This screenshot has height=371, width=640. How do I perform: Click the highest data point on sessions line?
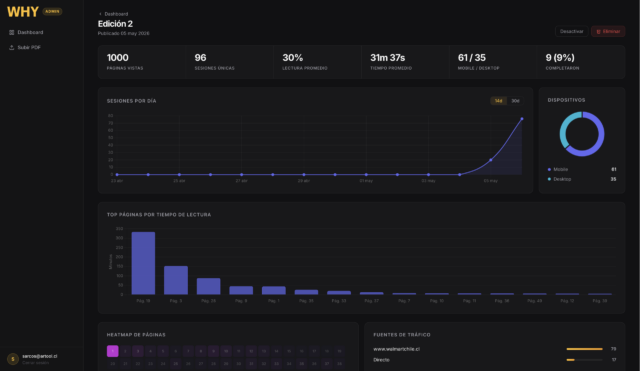tap(522, 119)
